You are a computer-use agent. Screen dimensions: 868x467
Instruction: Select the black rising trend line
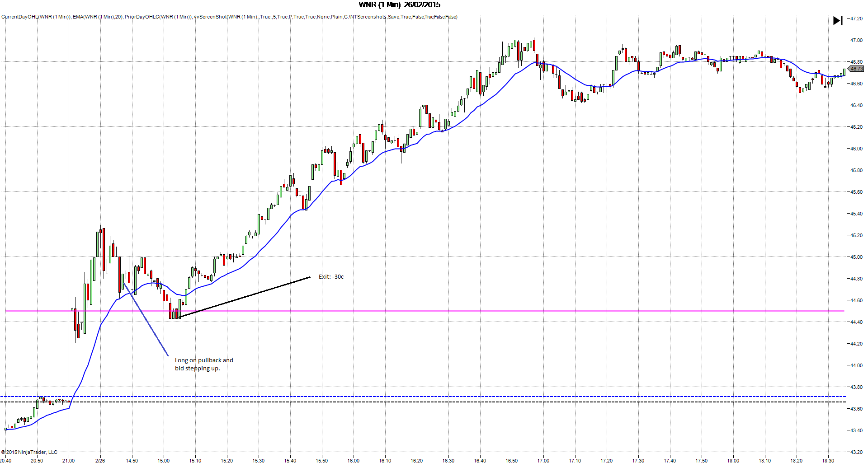click(245, 297)
